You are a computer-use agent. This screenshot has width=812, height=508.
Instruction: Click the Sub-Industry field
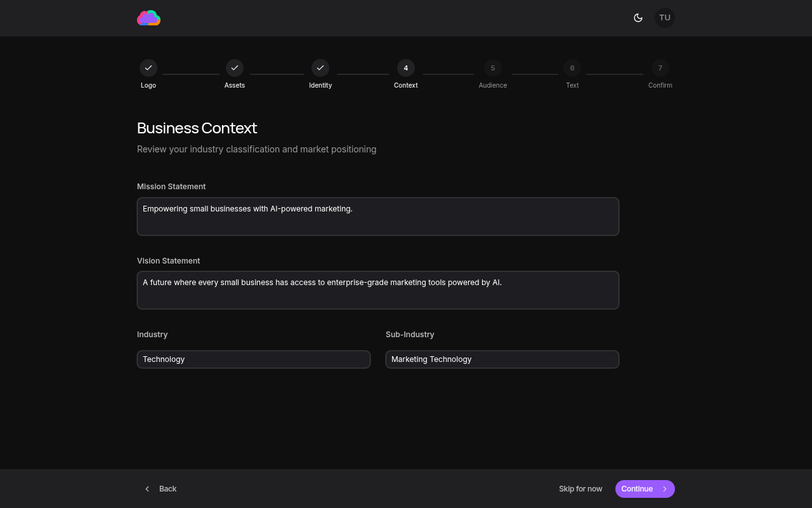point(502,359)
